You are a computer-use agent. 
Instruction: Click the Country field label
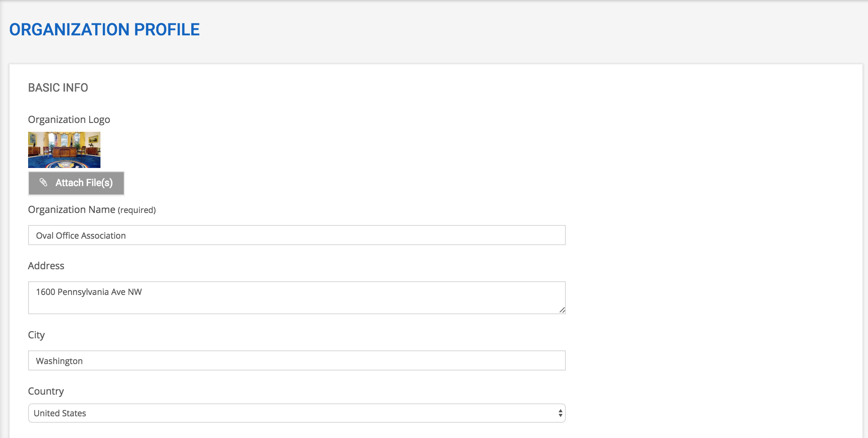pos(46,391)
